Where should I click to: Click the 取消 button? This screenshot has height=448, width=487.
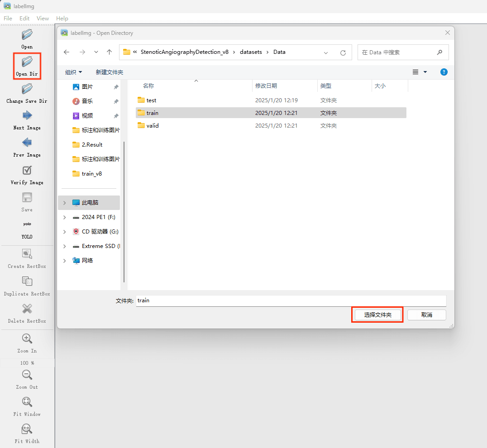[x=426, y=315]
